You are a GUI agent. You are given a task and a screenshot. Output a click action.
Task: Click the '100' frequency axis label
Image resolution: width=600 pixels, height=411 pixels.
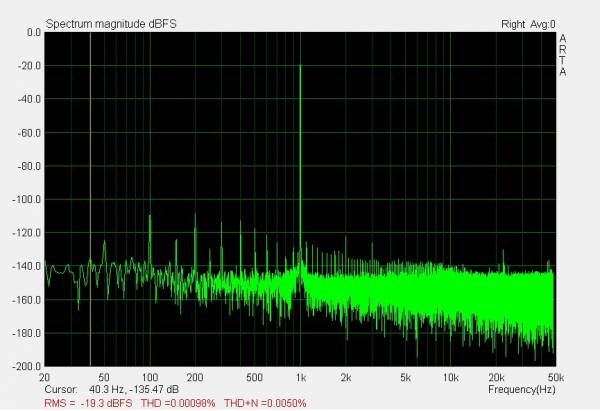point(150,378)
